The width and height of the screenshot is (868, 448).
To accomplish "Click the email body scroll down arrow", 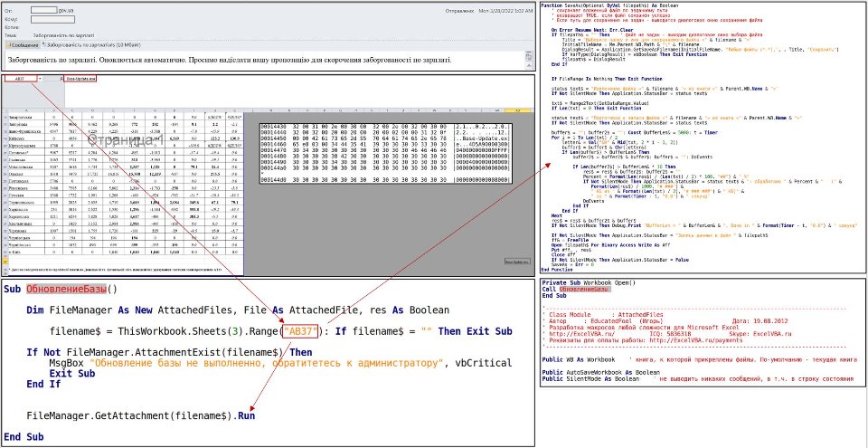I will [x=529, y=63].
